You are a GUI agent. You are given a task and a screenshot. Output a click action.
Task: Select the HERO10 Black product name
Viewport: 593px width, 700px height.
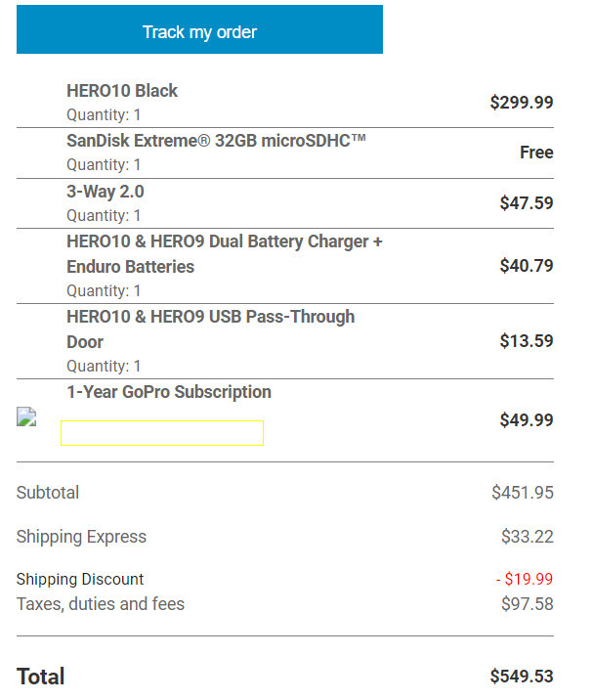coord(122,91)
